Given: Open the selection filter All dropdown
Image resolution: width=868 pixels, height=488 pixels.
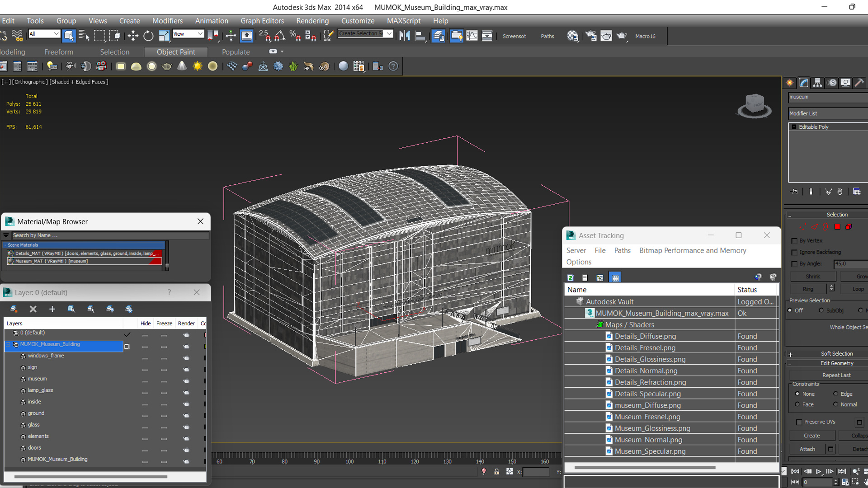Looking at the screenshot, I should tap(44, 34).
